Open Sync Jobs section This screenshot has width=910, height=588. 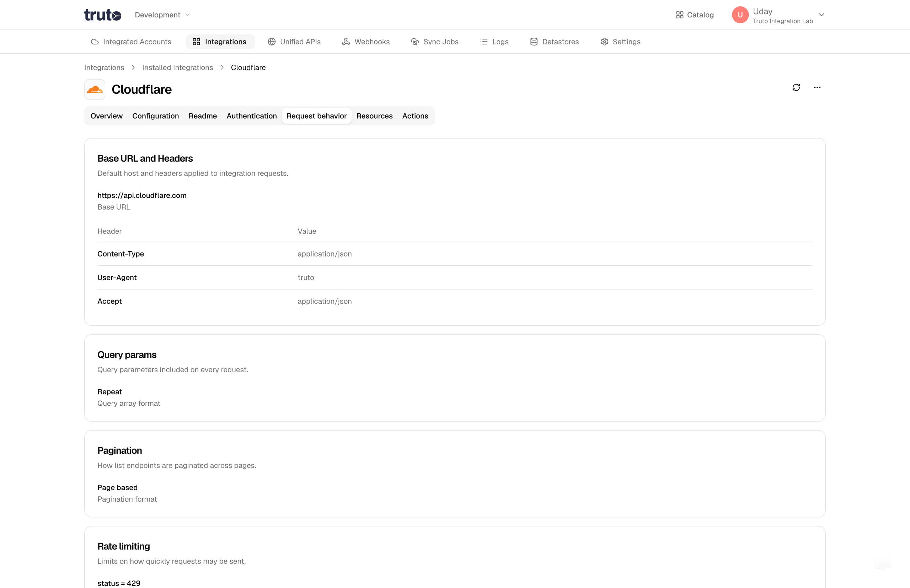pyautogui.click(x=435, y=42)
